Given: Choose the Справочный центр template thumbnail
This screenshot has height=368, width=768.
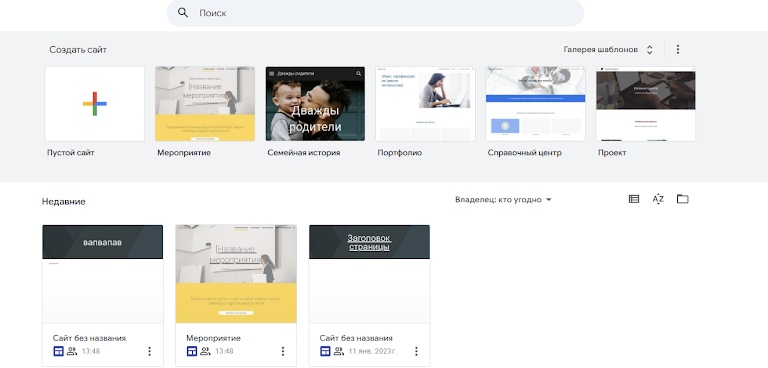Looking at the screenshot, I should 535,104.
